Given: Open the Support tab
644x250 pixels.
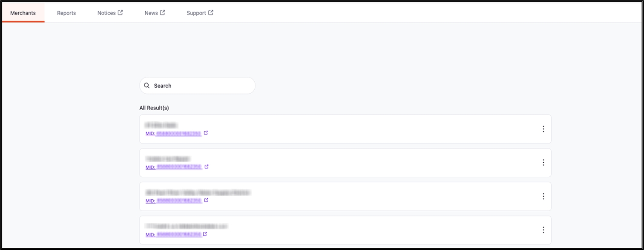Looking at the screenshot, I should 196,13.
